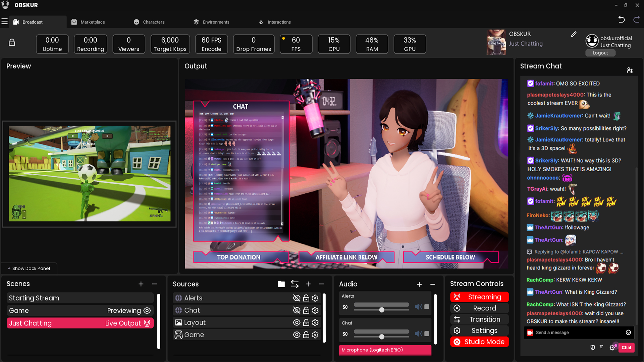Mute the Alerts audio speaker icon
The image size is (644, 362).
pyautogui.click(x=418, y=307)
